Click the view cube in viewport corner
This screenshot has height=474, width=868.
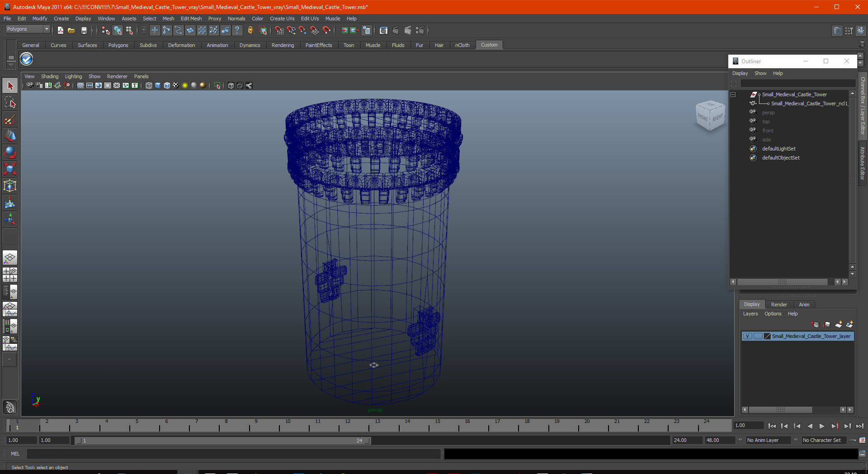click(x=710, y=115)
